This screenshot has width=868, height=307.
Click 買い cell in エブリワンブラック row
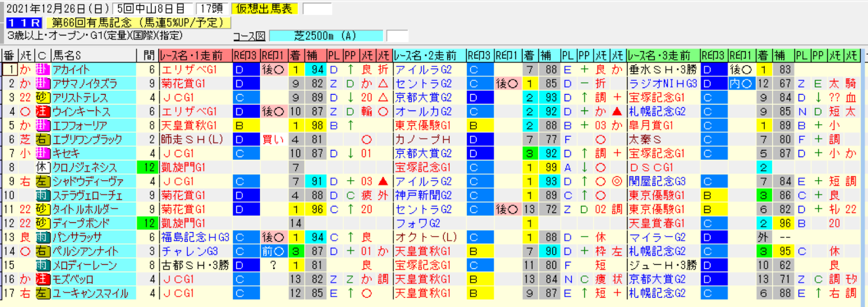(x=273, y=139)
